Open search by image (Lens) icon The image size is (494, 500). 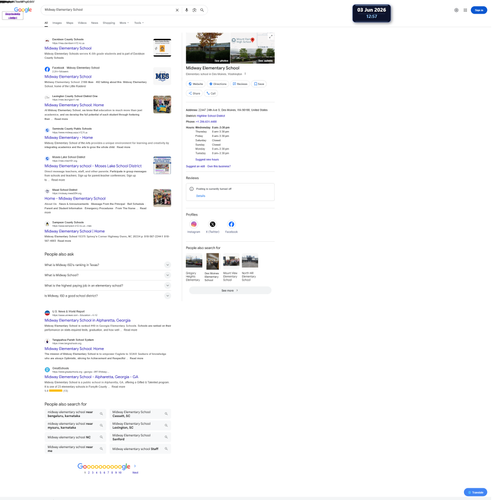point(195,10)
